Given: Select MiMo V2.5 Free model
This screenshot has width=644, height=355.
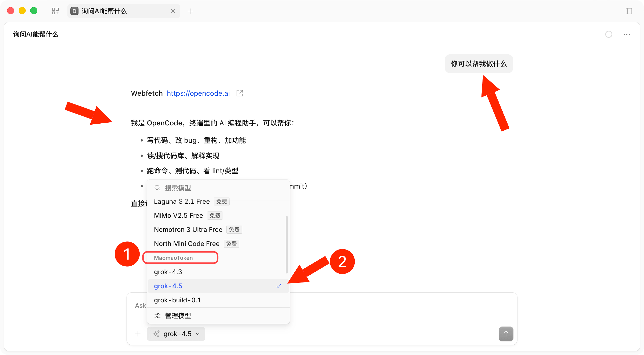Looking at the screenshot, I should 218,216.
